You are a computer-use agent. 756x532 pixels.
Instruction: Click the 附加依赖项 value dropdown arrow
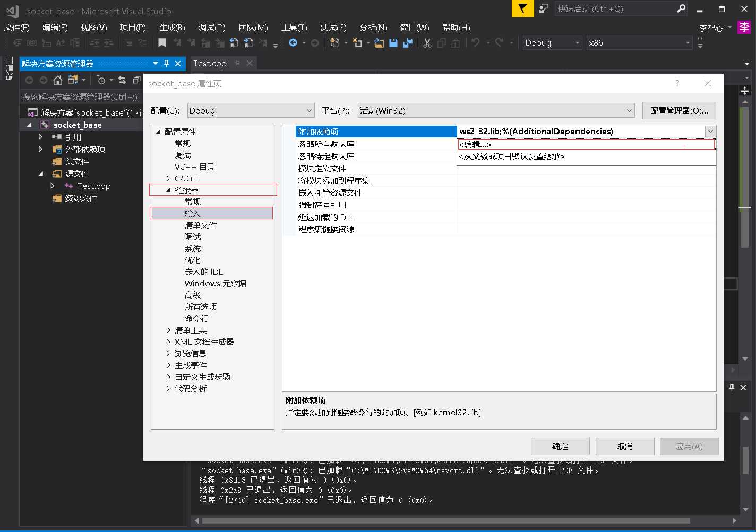(x=710, y=132)
